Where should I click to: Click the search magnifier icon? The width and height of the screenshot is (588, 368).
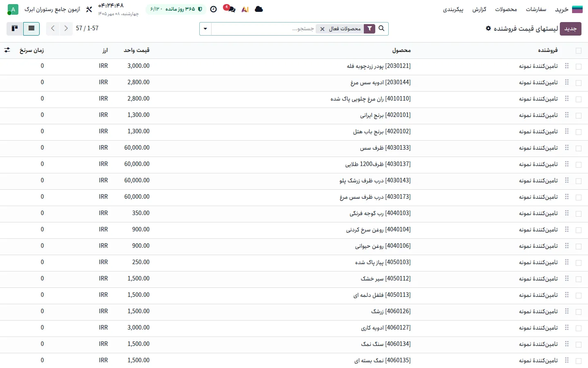click(x=381, y=28)
